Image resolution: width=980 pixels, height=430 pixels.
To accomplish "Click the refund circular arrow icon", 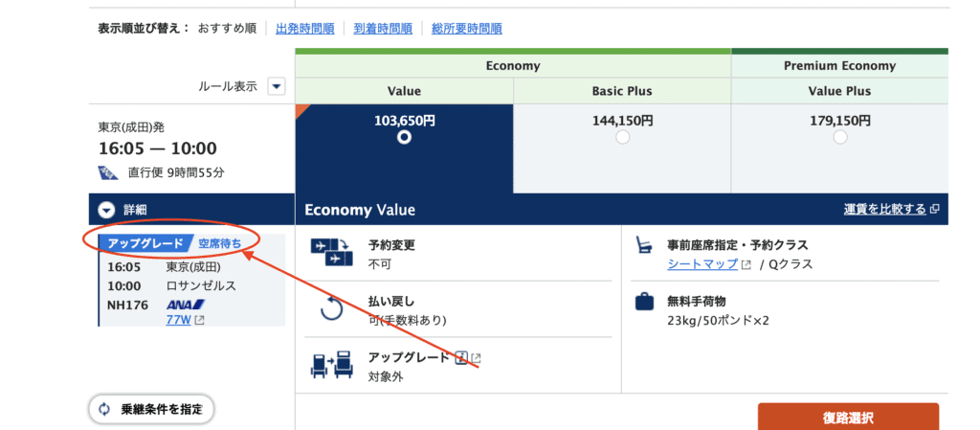I will (x=331, y=309).
